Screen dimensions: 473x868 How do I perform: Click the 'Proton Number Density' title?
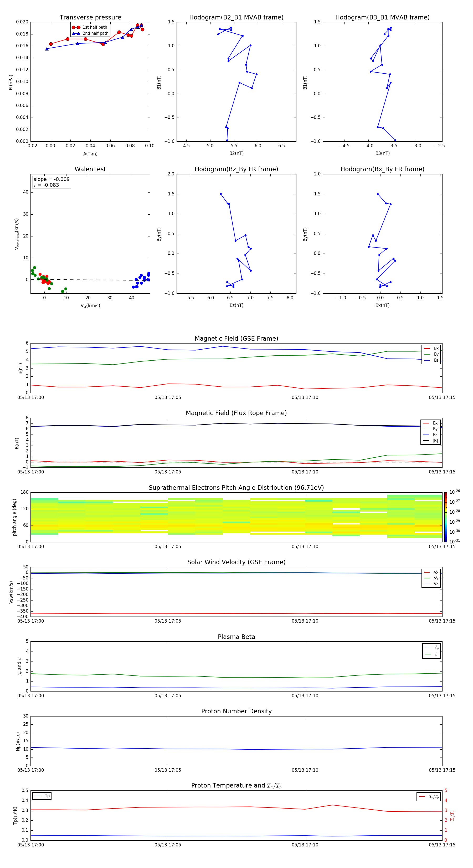(236, 711)
